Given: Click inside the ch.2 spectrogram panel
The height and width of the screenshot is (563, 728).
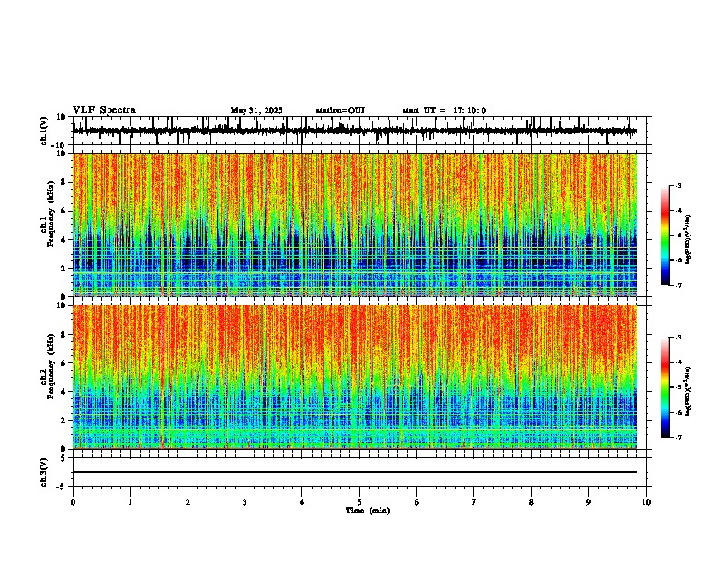Looking at the screenshot, I should tap(355, 377).
